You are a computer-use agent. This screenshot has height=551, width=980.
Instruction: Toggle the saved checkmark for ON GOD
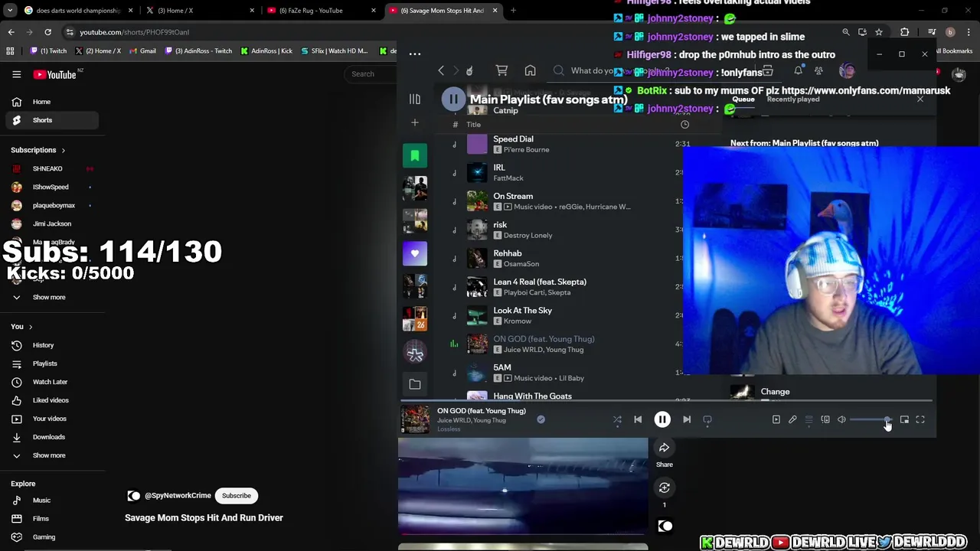[541, 419]
